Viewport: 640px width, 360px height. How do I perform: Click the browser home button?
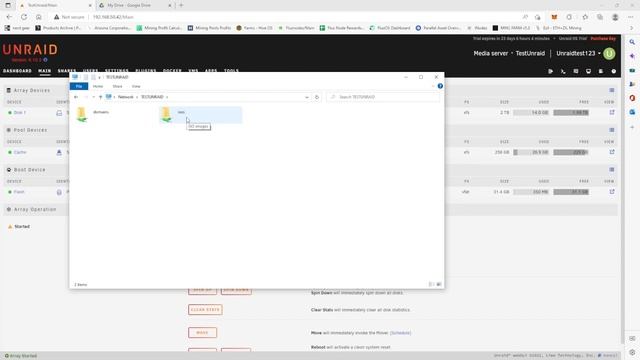(x=39, y=17)
